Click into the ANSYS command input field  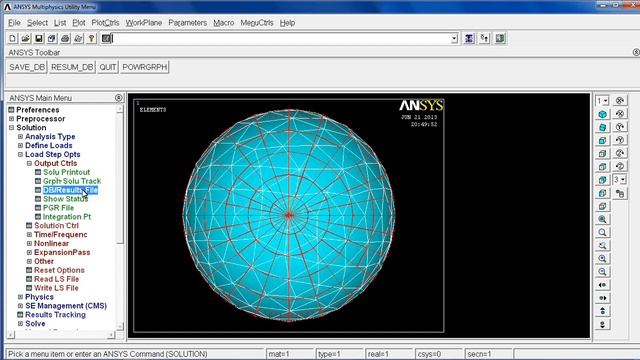[x=281, y=38]
